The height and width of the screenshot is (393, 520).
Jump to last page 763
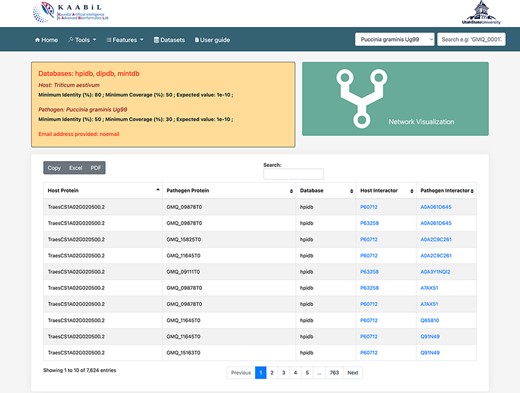click(334, 373)
